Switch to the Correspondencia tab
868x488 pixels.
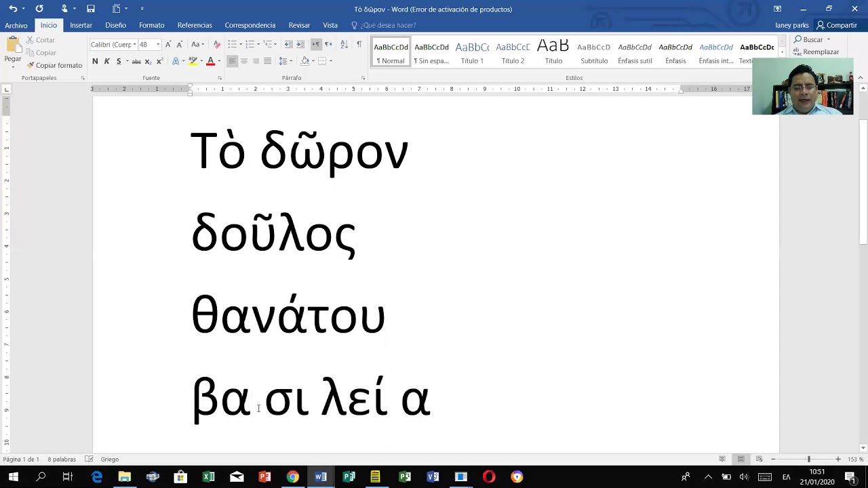point(250,25)
